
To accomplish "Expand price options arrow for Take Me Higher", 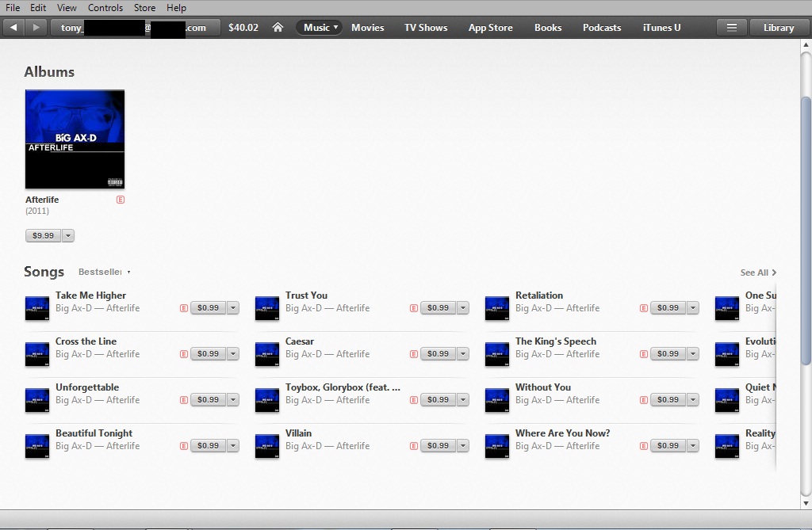I will tap(233, 308).
